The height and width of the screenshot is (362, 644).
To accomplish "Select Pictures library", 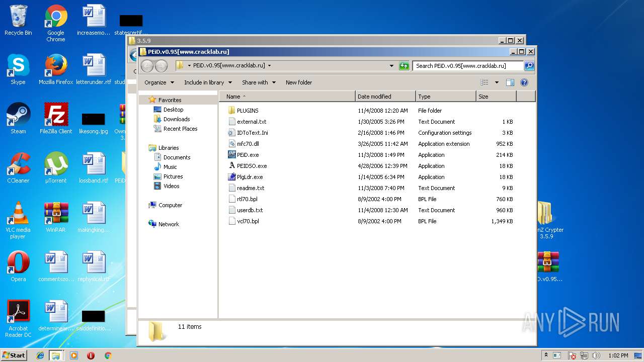I will [173, 176].
